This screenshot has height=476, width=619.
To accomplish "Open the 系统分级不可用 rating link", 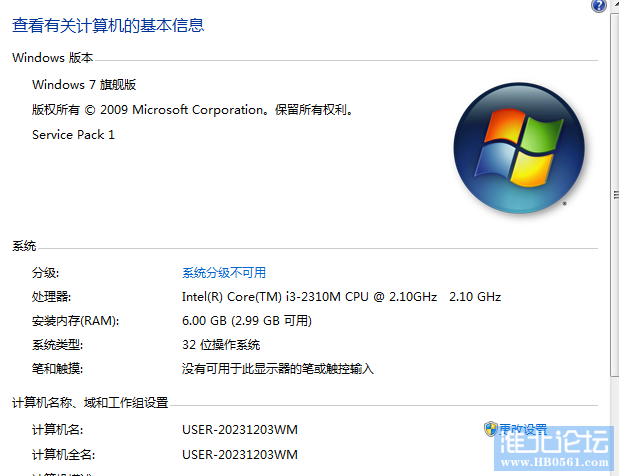I will coord(224,273).
